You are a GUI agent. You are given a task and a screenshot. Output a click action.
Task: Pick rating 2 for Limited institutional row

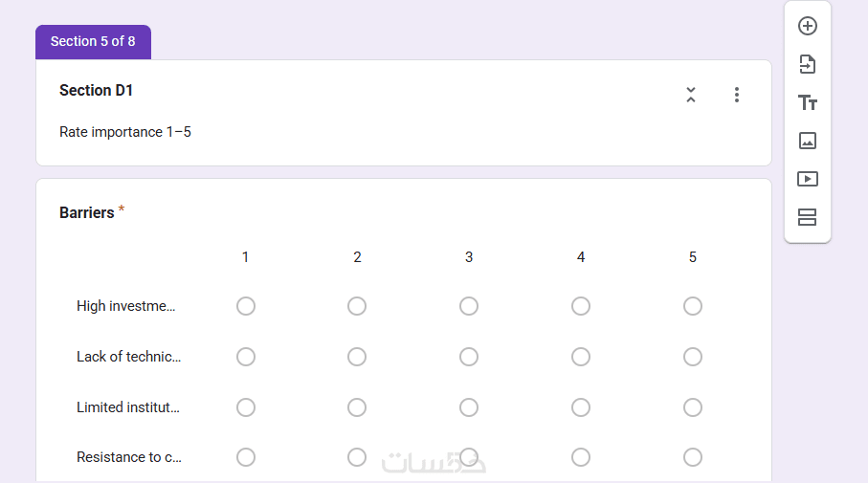(357, 407)
